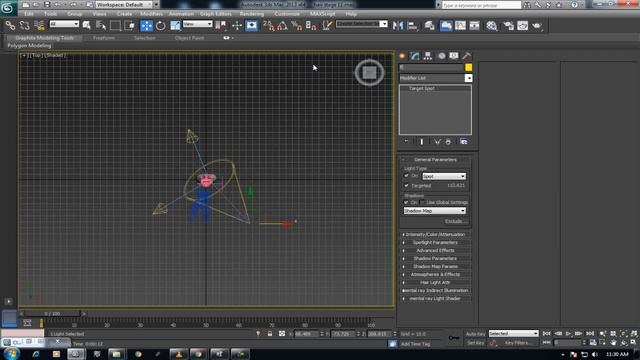Open the Spot light type dropdown
The image size is (640, 360).
point(444,176)
